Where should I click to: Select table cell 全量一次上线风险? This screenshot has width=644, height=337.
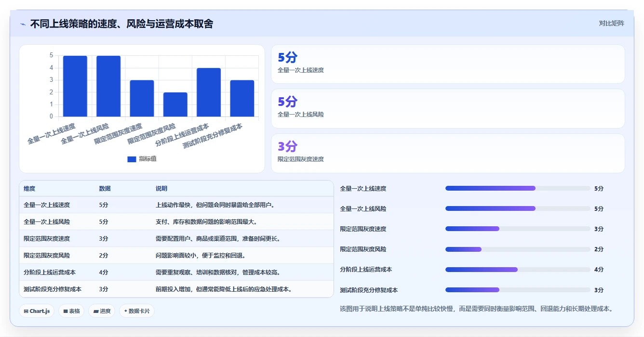click(47, 222)
